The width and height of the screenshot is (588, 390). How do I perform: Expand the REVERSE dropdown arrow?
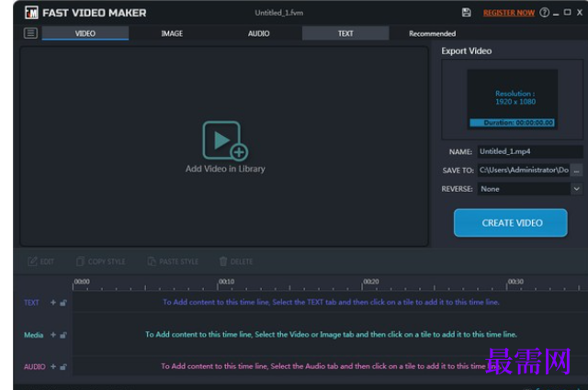tap(576, 189)
